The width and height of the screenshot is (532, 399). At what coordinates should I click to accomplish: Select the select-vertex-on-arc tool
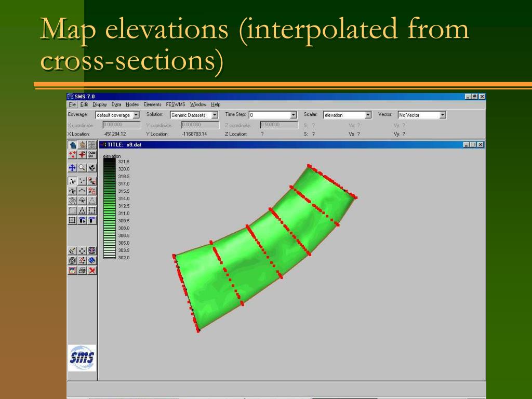(72, 191)
